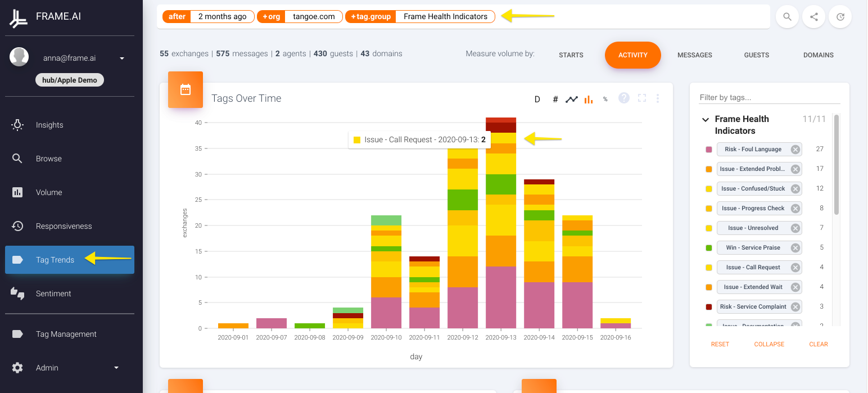Measure volume by Activity
Screen dimensions: 868x393
tap(633, 55)
